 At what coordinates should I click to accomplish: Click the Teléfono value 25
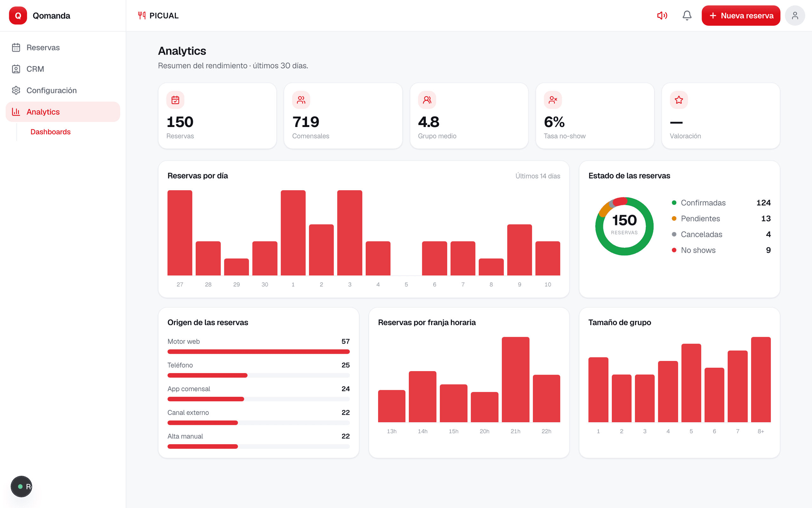click(x=346, y=365)
